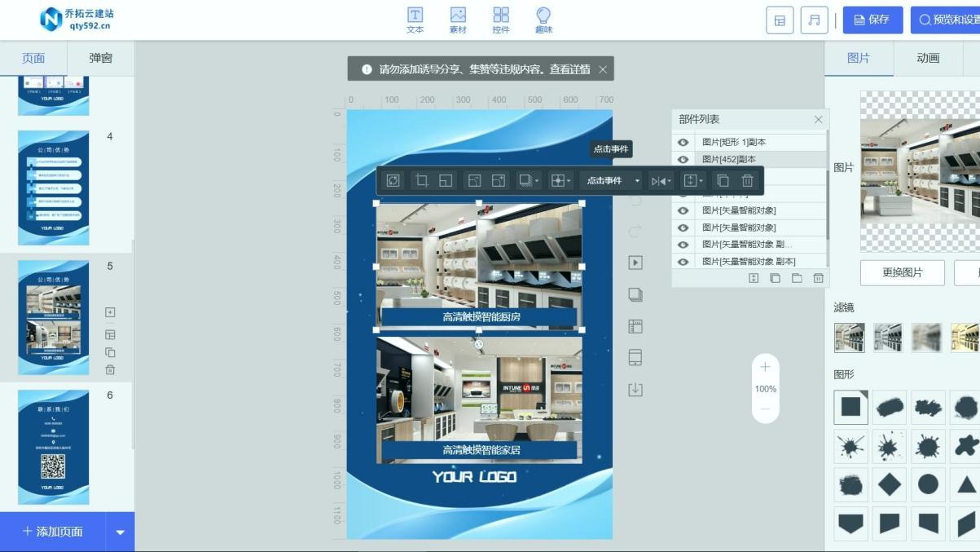Click the play preview icon right of canvas

tap(635, 263)
